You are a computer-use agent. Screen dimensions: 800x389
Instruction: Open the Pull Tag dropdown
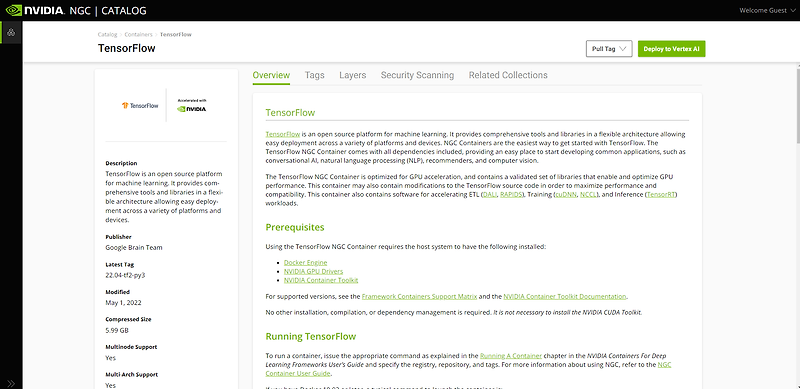tap(609, 49)
